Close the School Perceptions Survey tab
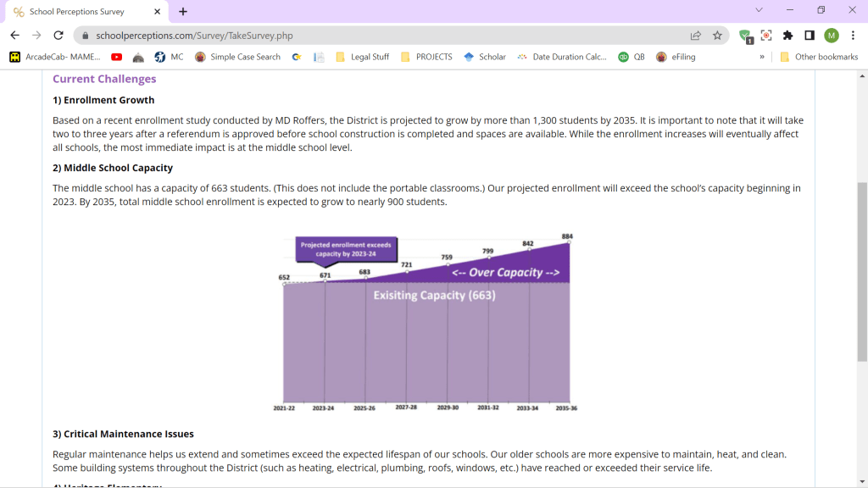The width and height of the screenshot is (868, 488). coord(157,12)
